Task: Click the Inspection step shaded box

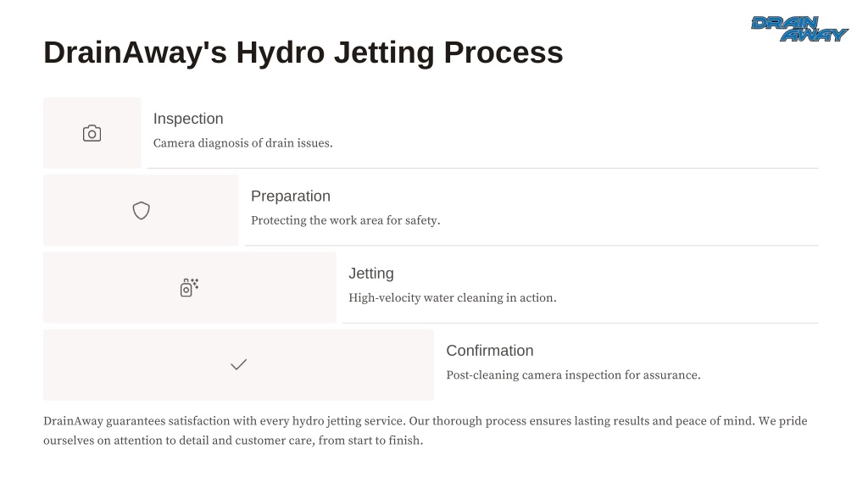Action: (92, 133)
